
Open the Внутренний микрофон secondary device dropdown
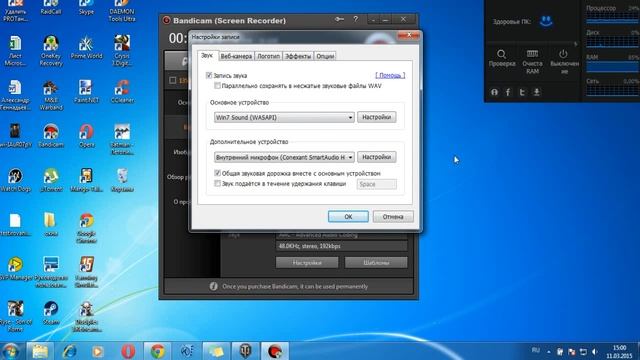pyautogui.click(x=284, y=157)
